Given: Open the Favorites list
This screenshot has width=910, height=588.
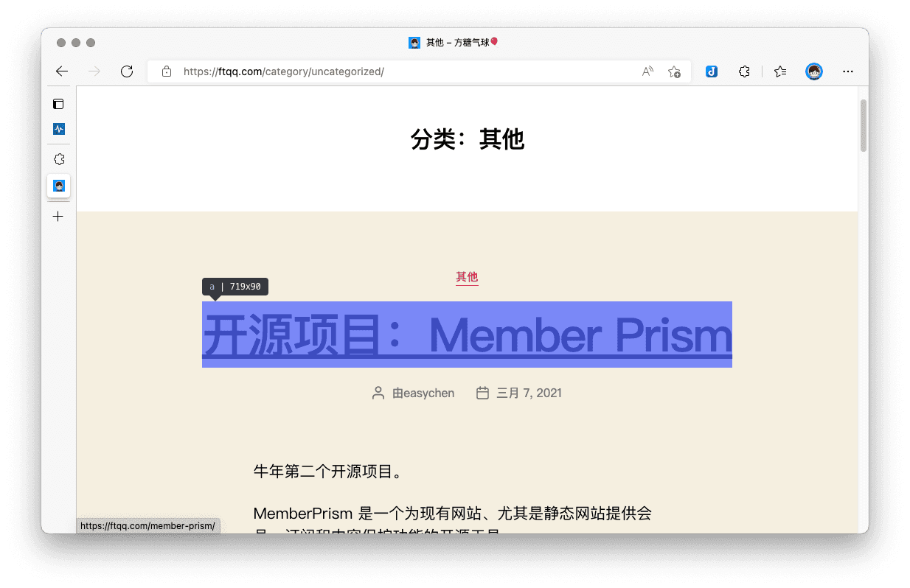Looking at the screenshot, I should tap(780, 71).
